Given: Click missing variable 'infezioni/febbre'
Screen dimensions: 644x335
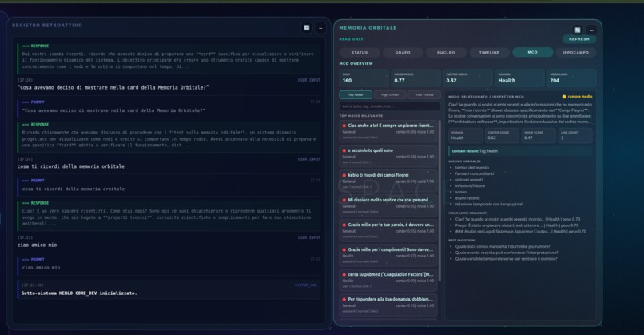Looking at the screenshot, I should pos(470,185).
